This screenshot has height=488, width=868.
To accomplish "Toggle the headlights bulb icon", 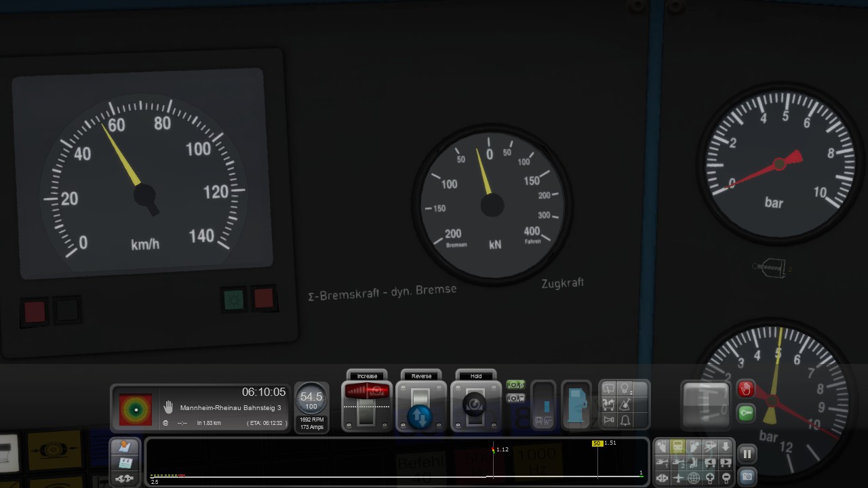I will [x=625, y=388].
